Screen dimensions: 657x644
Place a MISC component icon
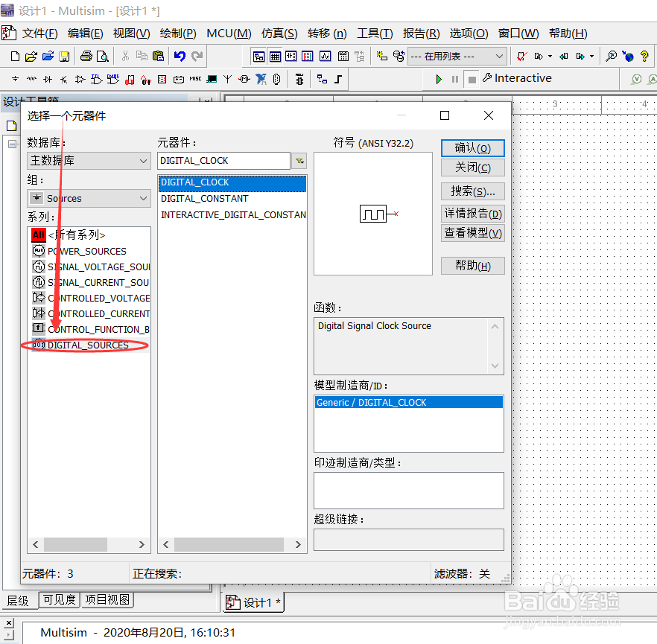[195, 79]
